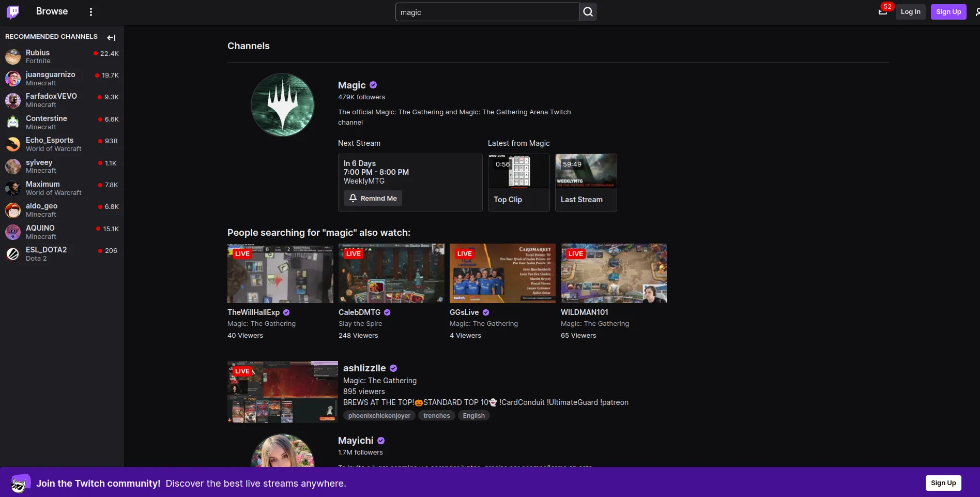The width and height of the screenshot is (980, 497).
Task: Open Magic: The Gathering under ashlizzlle
Action: click(380, 381)
